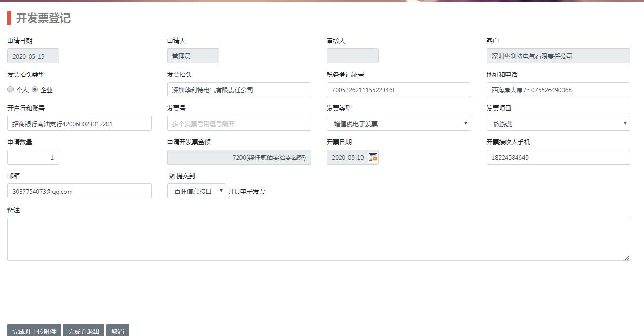This screenshot has width=644, height=336.
Task: Focus the 开票接收人手机 phone field
Action: [558, 157]
